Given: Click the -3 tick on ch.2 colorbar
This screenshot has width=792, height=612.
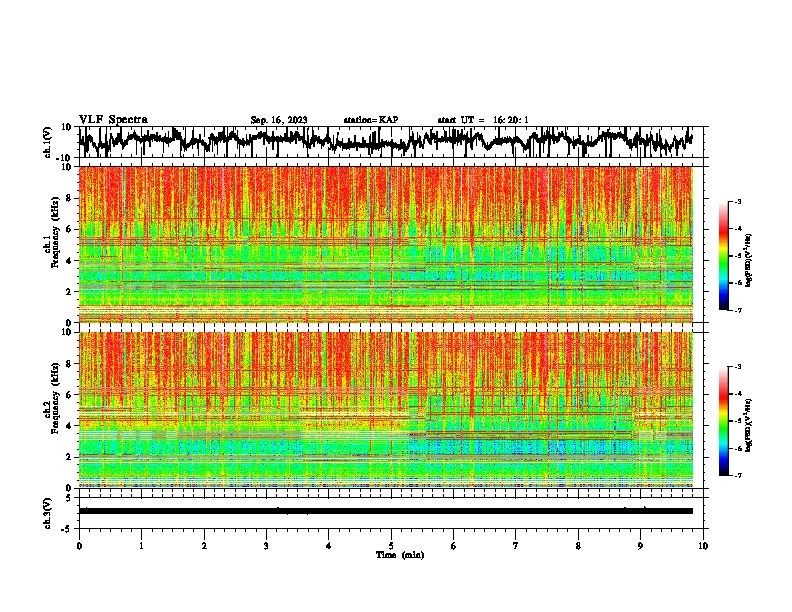Looking at the screenshot, I should point(738,367).
